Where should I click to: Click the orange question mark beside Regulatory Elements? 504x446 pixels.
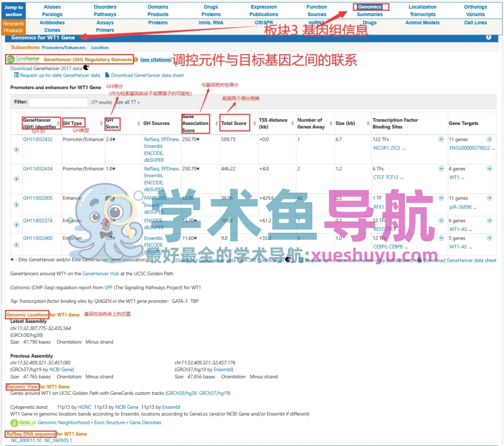(136, 60)
